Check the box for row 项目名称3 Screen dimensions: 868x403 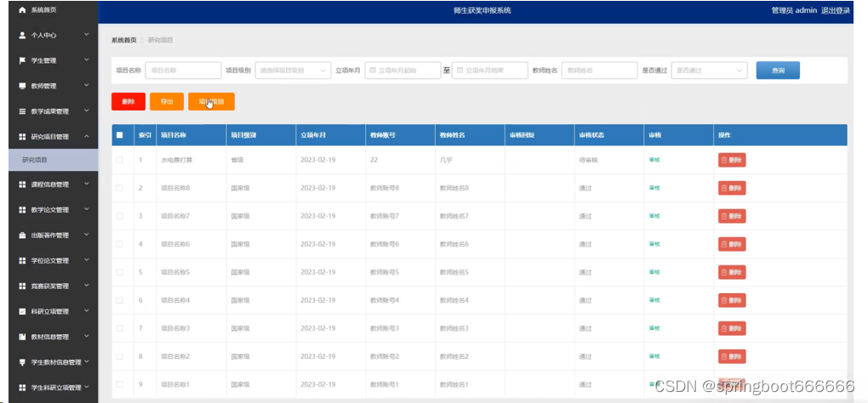pyautogui.click(x=120, y=328)
